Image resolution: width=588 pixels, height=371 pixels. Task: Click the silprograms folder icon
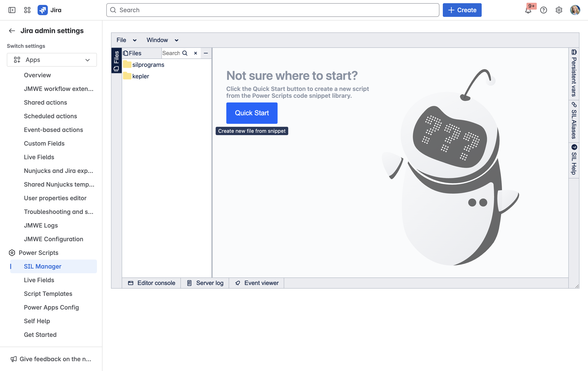pos(127,64)
